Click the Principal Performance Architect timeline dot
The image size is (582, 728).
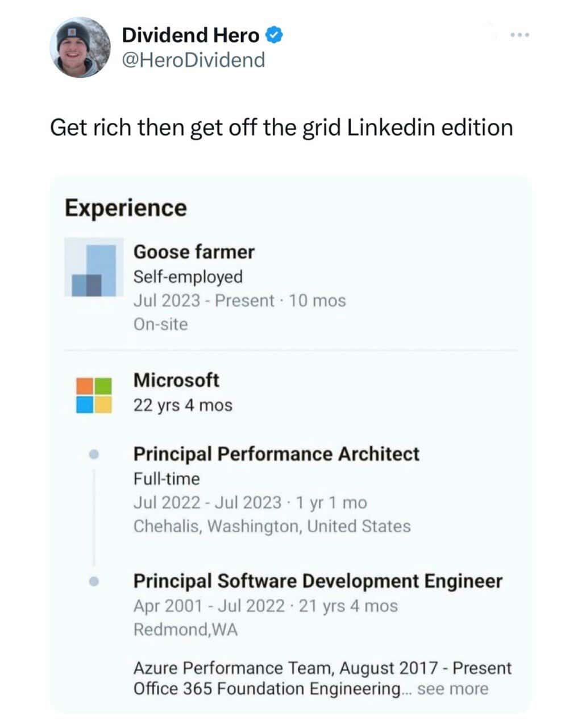pos(94,454)
